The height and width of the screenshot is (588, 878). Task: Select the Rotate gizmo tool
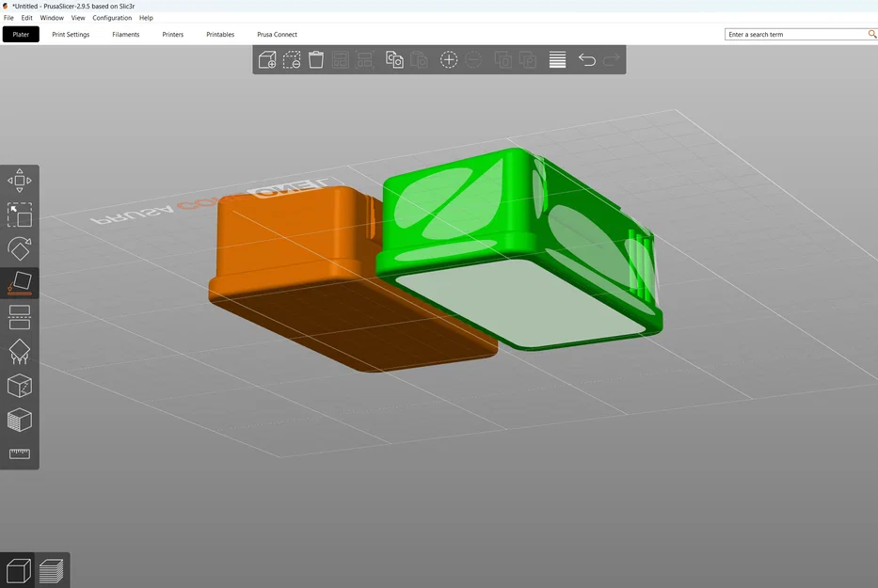pyautogui.click(x=20, y=249)
